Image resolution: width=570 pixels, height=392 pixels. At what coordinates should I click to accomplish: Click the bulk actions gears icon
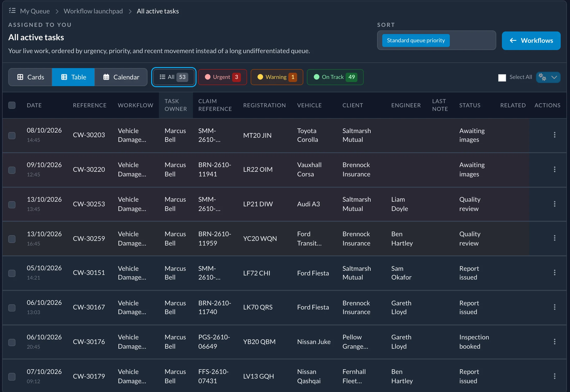[542, 77]
